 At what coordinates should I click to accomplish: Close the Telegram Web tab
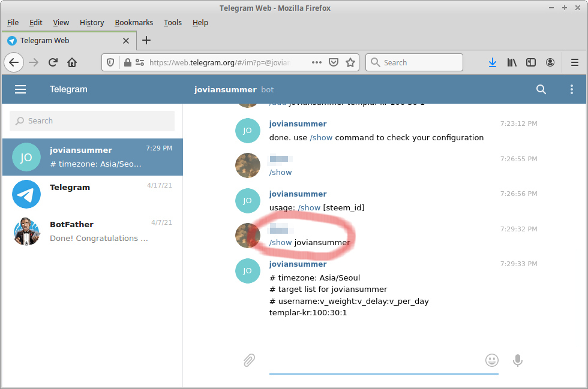click(126, 41)
